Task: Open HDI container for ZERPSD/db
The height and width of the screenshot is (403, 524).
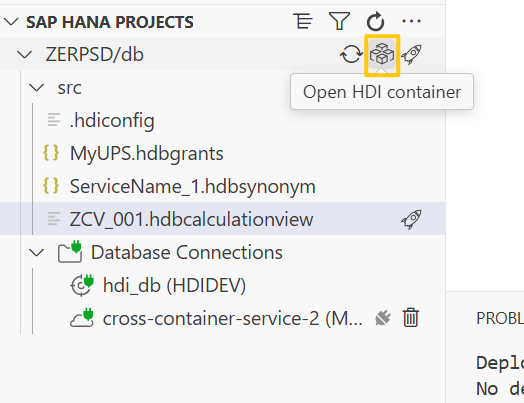Action: click(x=382, y=54)
